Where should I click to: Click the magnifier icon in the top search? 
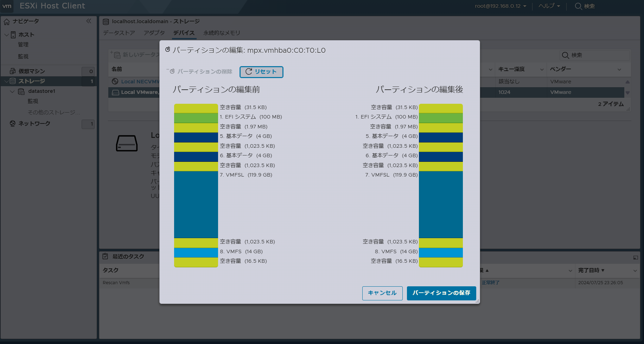(x=578, y=6)
